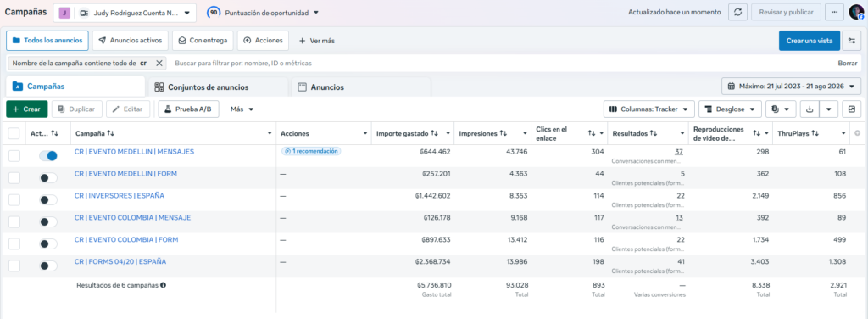Open the view settings sliders icon
Image resolution: width=868 pixels, height=319 pixels.
click(x=852, y=41)
